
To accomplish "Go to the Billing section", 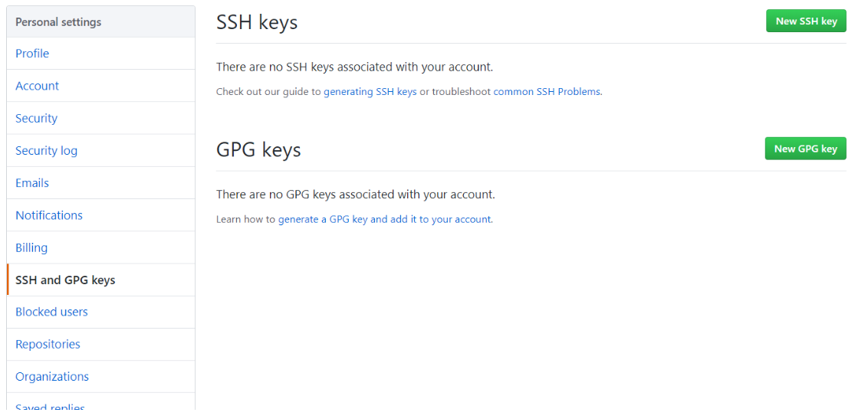I will 31,247.
